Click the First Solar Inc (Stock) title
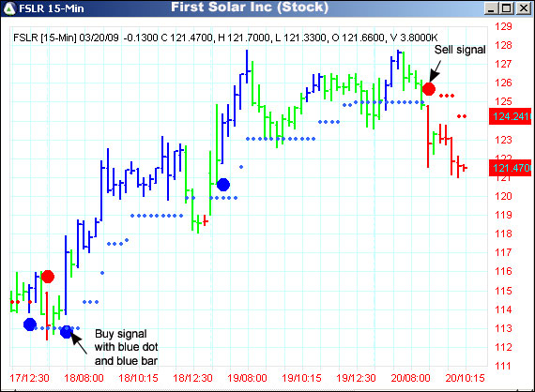Image resolution: width=535 pixels, height=392 pixels. tap(250, 8)
